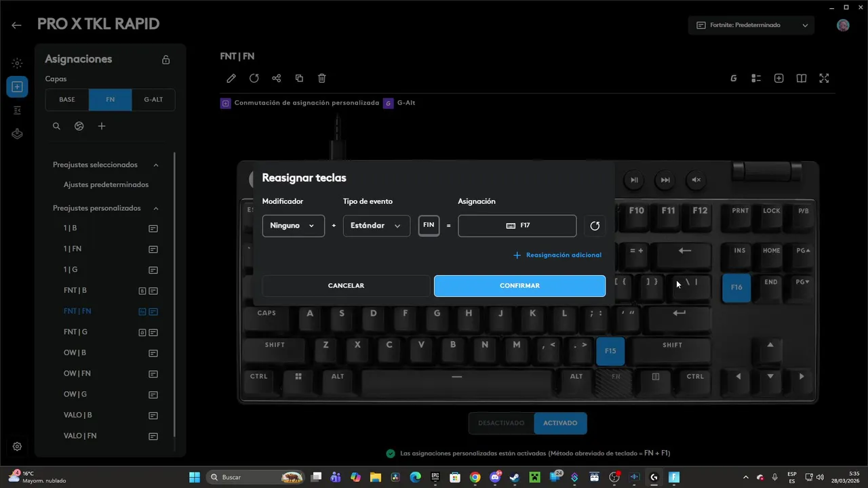The height and width of the screenshot is (488, 868).
Task: Open the Modificador dropdown showing Ninguno
Action: pos(293,226)
